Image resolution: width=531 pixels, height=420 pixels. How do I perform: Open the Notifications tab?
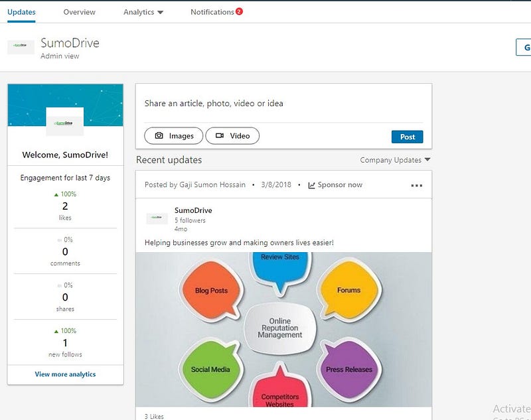(x=212, y=12)
